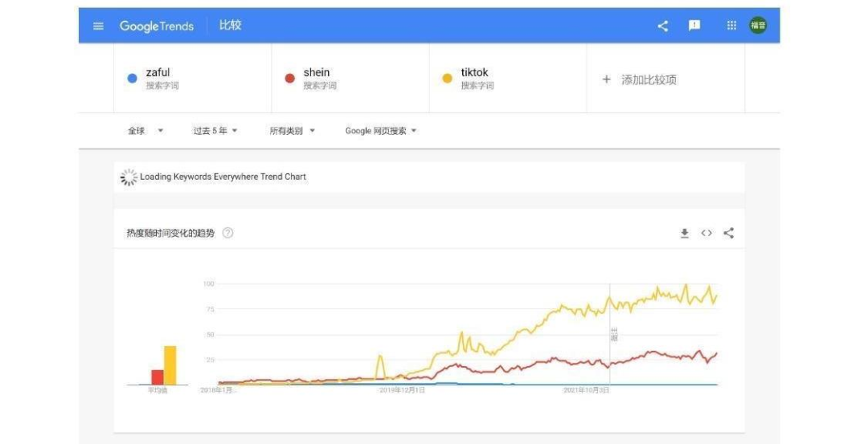The height and width of the screenshot is (444, 868).
Task: Select the shein search term
Action: pos(317,78)
